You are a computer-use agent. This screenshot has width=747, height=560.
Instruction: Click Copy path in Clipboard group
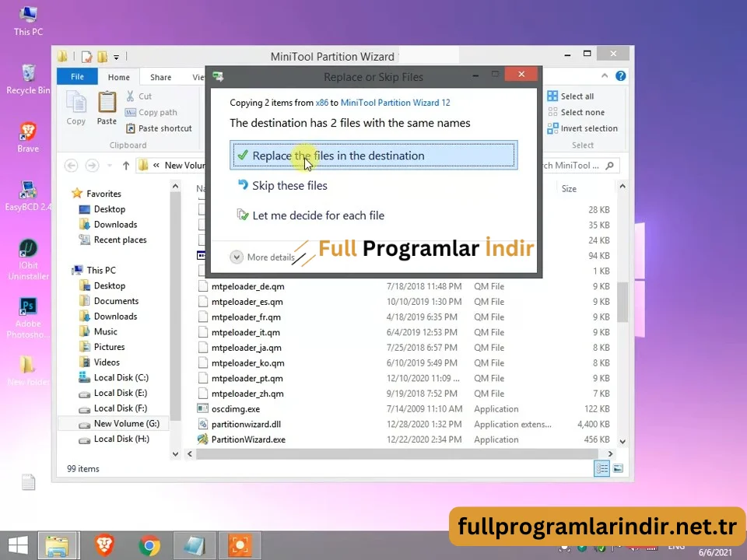click(x=152, y=112)
